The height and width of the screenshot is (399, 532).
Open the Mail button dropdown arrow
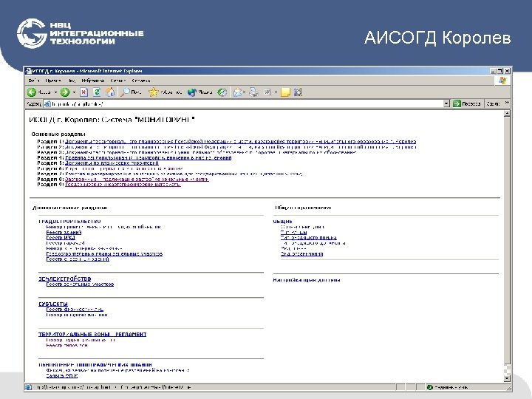pos(245,92)
